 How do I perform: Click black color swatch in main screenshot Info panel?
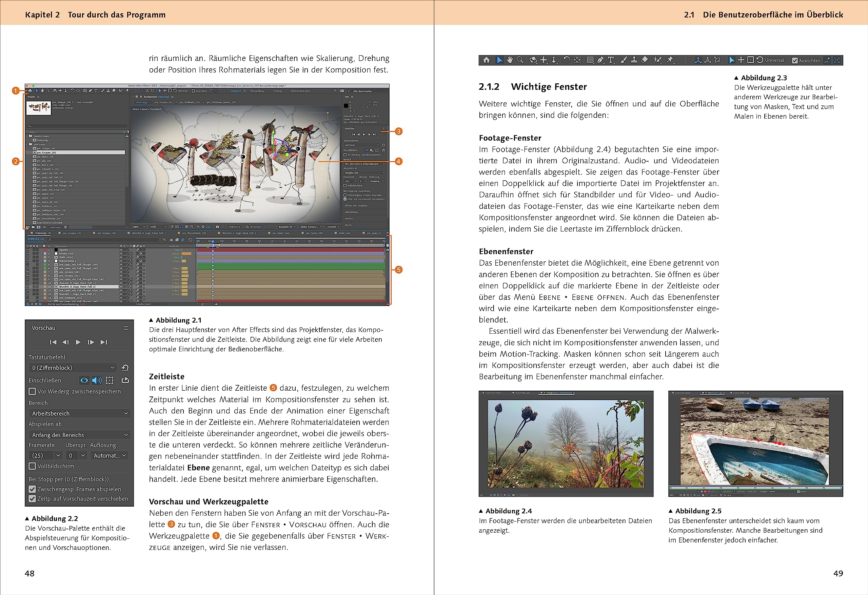(346, 106)
